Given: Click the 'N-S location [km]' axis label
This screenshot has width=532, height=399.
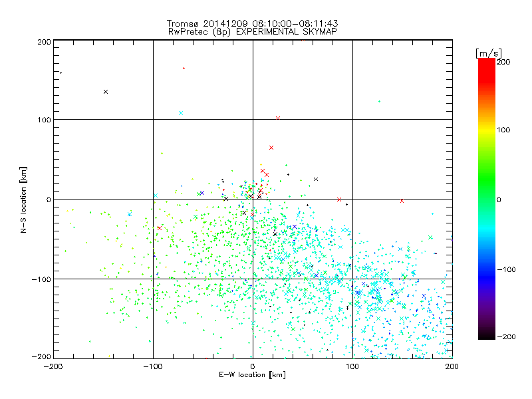Looking at the screenshot, I should pyautogui.click(x=23, y=200).
